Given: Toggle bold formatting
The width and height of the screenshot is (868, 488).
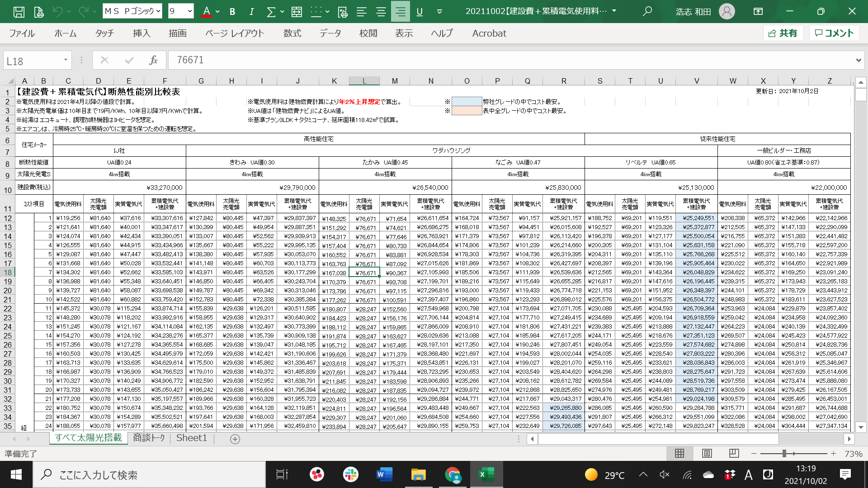Looking at the screenshot, I should coord(232,12).
